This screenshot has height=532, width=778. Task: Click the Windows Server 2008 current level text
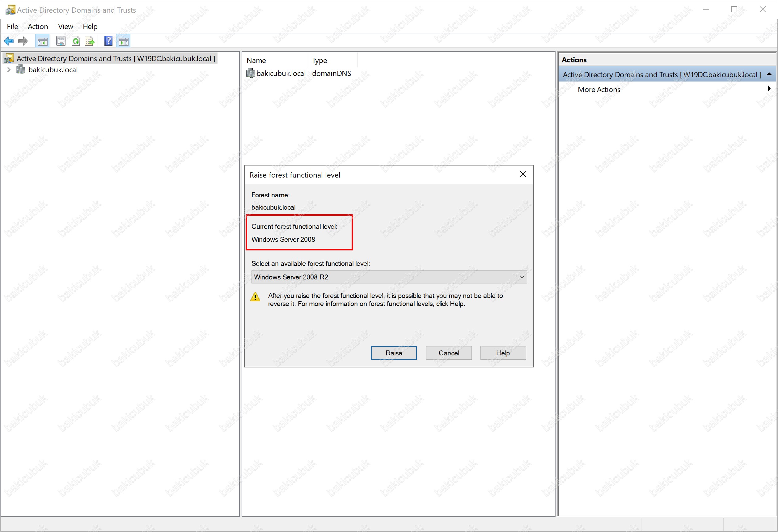click(x=283, y=240)
